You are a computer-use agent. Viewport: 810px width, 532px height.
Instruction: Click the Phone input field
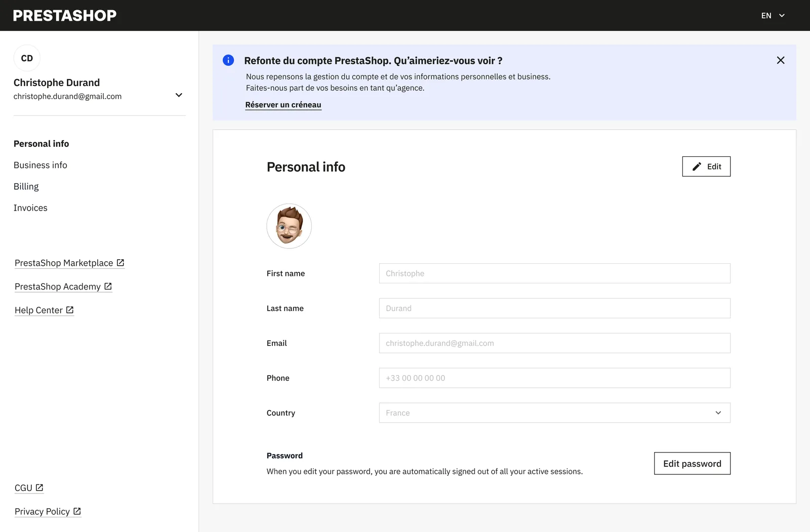[555, 378]
